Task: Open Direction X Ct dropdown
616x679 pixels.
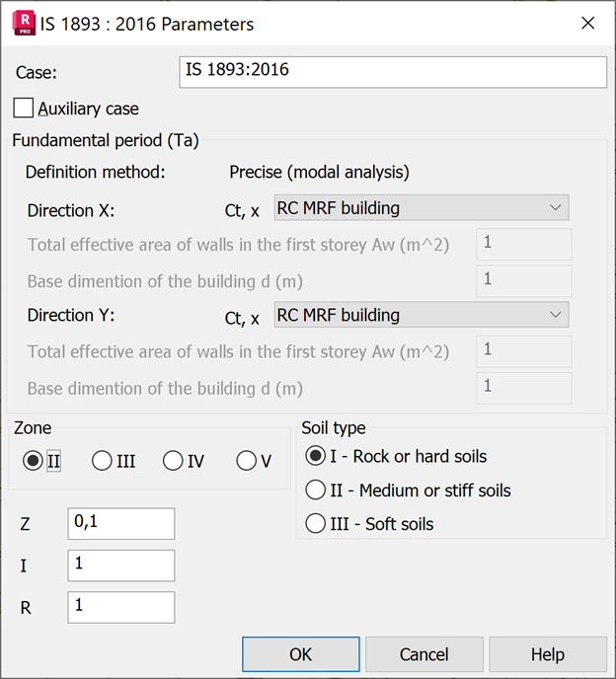Action: coord(421,208)
